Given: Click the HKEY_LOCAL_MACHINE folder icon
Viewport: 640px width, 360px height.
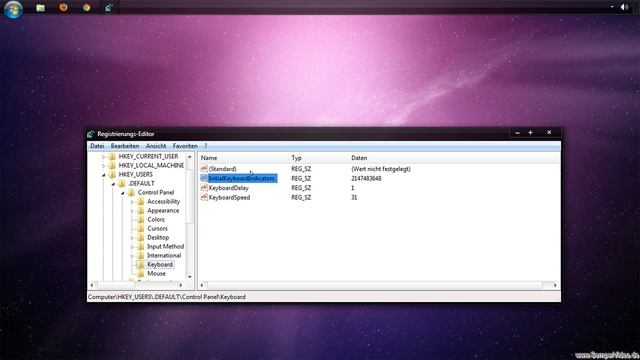Looking at the screenshot, I should point(112,165).
